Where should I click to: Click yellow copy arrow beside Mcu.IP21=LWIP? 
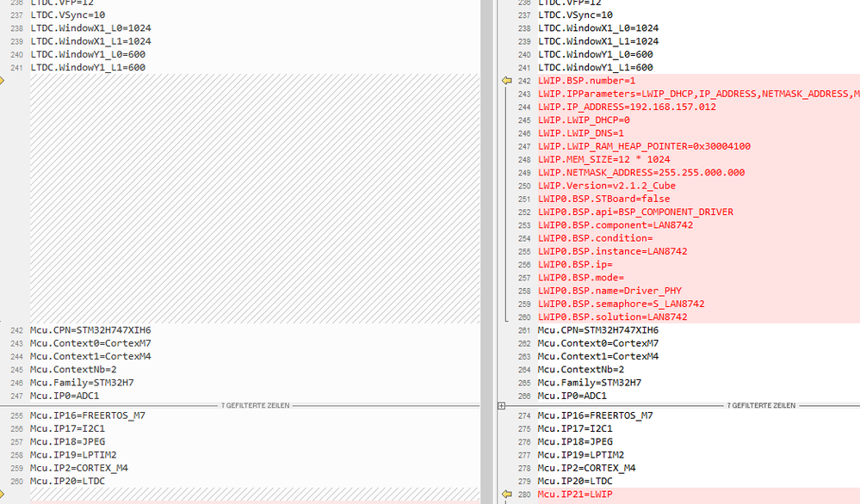(507, 495)
